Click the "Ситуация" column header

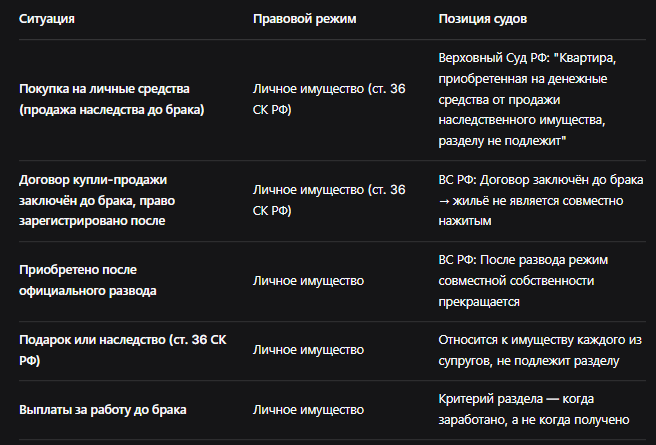[47, 19]
